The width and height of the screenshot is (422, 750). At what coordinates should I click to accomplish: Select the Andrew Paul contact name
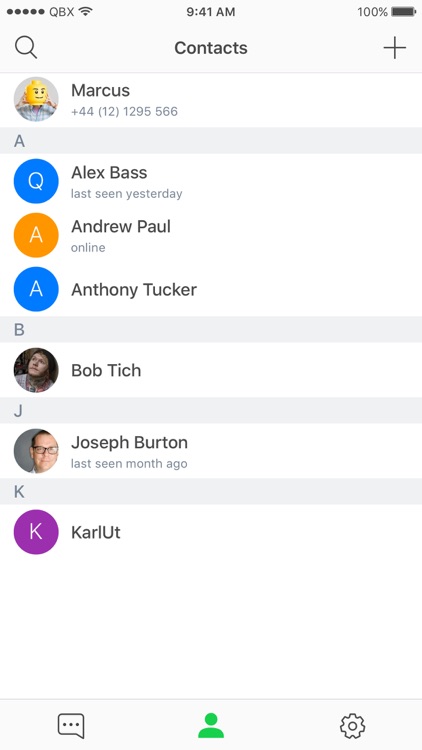coord(121,226)
